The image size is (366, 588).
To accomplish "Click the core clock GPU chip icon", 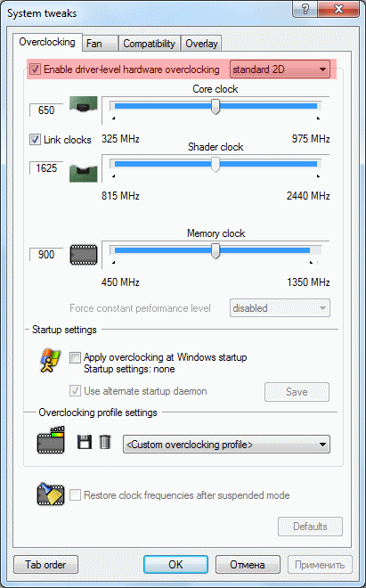I will [83, 104].
